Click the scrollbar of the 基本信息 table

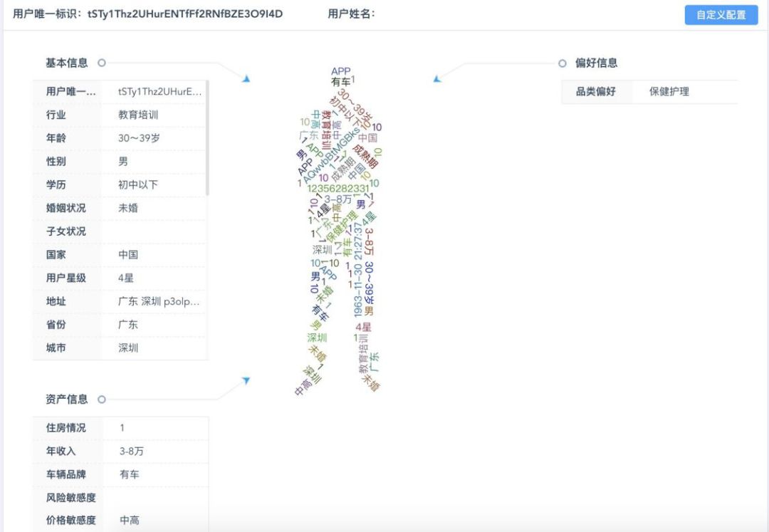coord(207,139)
